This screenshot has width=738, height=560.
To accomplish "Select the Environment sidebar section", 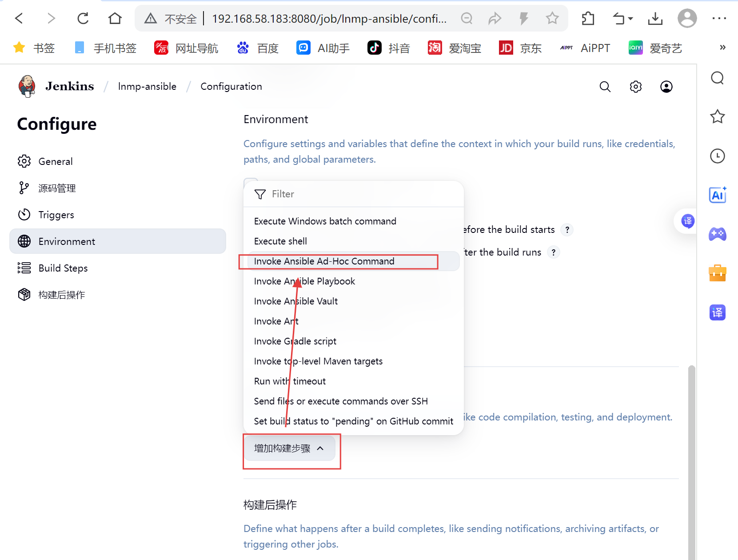I will click(118, 241).
